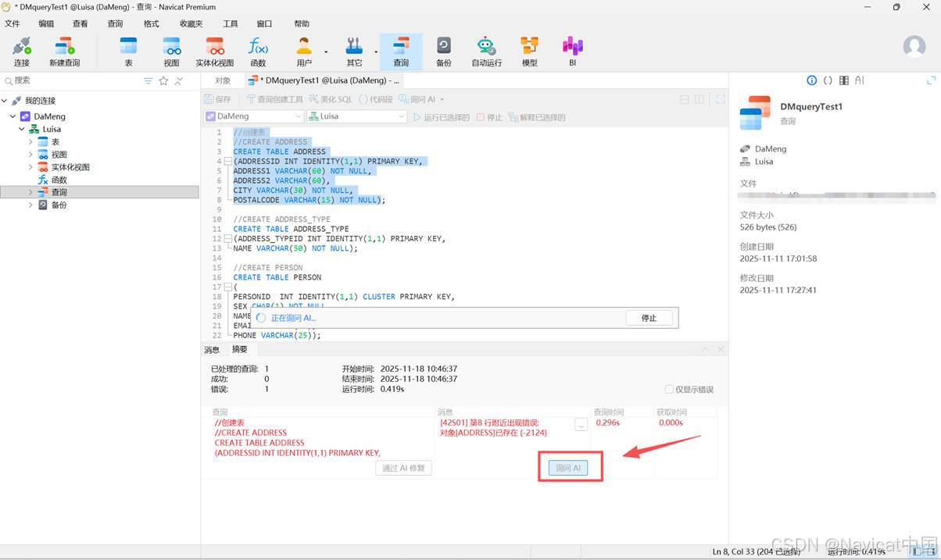Click 代码段 code snippet button
Image resolution: width=941 pixels, height=560 pixels.
point(376,99)
